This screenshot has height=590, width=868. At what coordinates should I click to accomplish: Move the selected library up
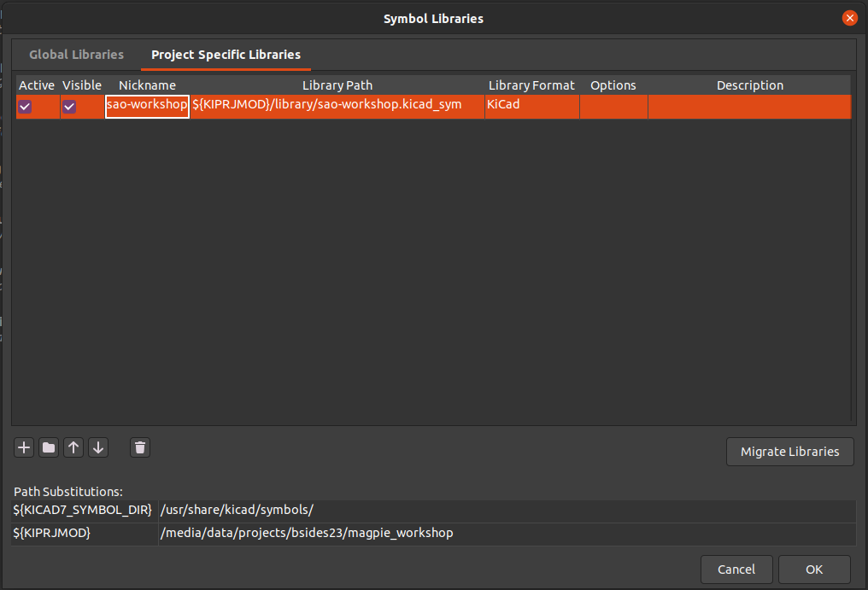click(73, 447)
